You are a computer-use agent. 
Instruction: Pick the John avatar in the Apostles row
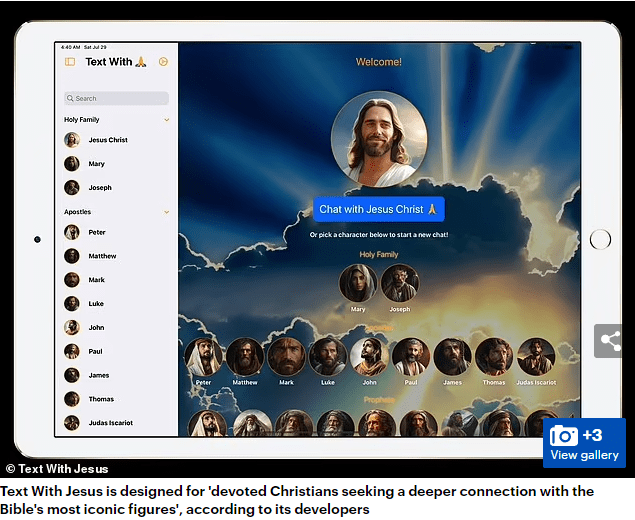point(369,357)
